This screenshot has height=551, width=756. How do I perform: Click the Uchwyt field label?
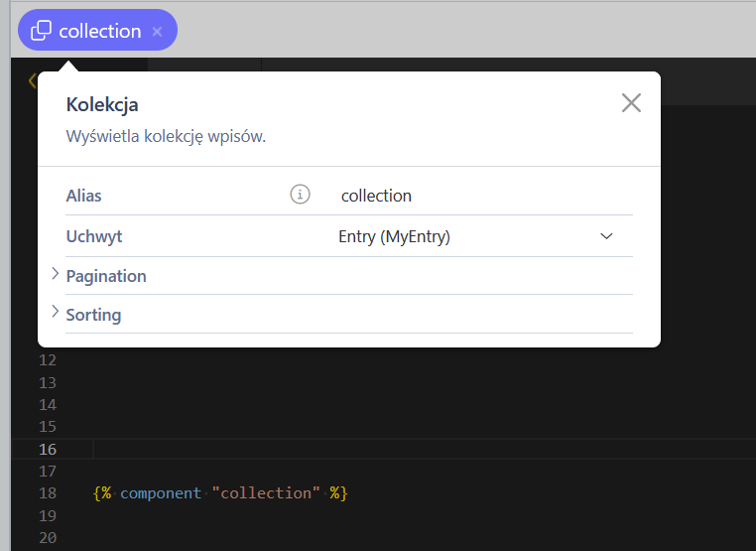[x=93, y=236]
